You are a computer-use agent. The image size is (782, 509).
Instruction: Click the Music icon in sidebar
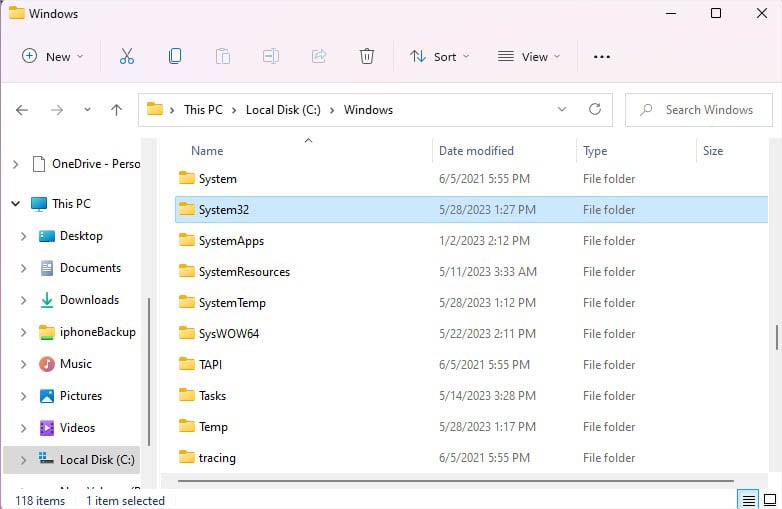[47, 364]
